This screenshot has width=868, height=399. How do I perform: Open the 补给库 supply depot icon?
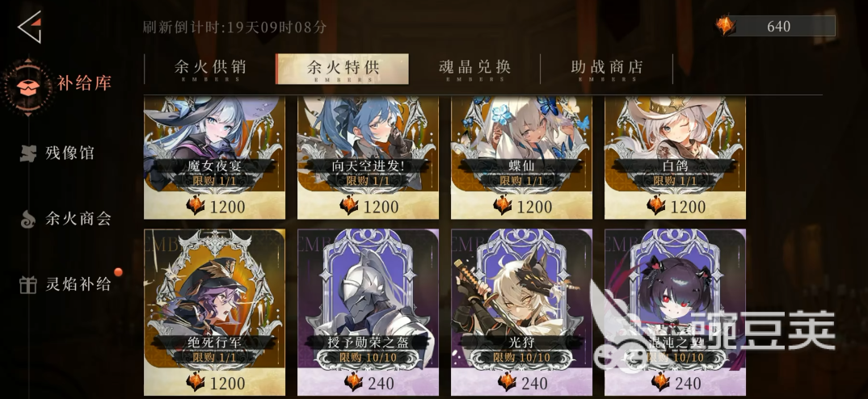[27, 86]
